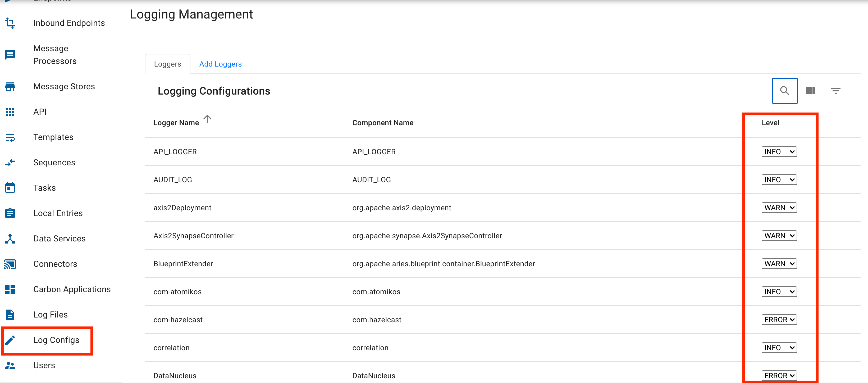Switch to the Add Loggers tab
868x383 pixels.
(220, 64)
